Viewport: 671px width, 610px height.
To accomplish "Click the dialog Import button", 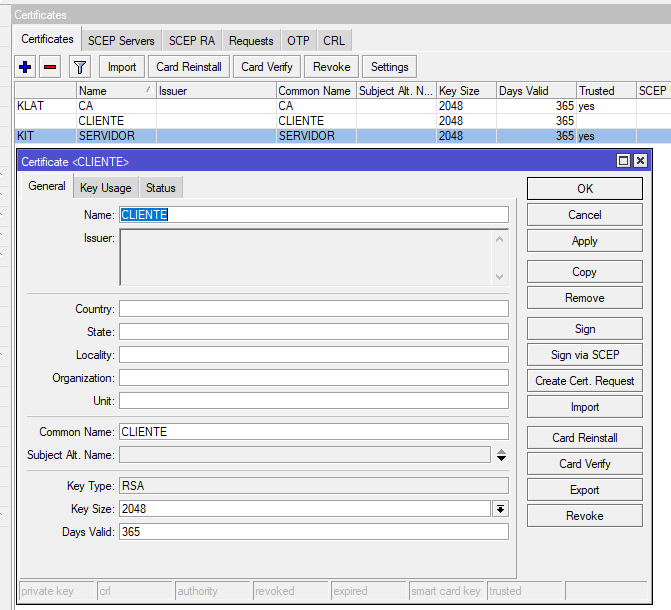I will point(585,407).
